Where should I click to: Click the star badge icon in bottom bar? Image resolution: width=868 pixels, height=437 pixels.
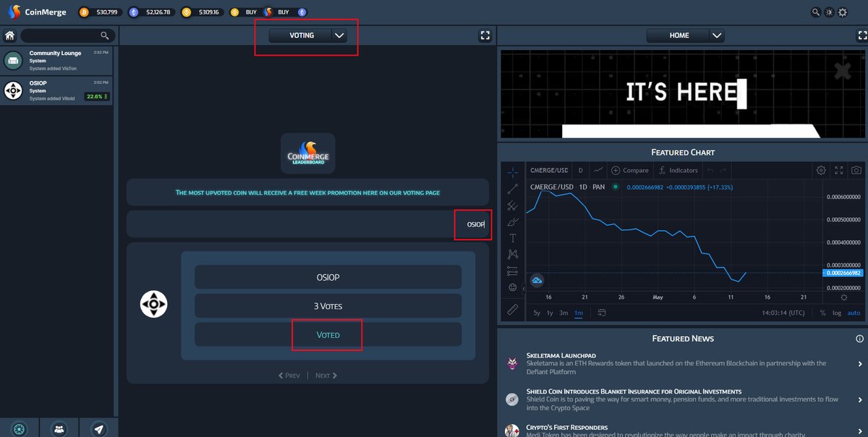coord(19,428)
